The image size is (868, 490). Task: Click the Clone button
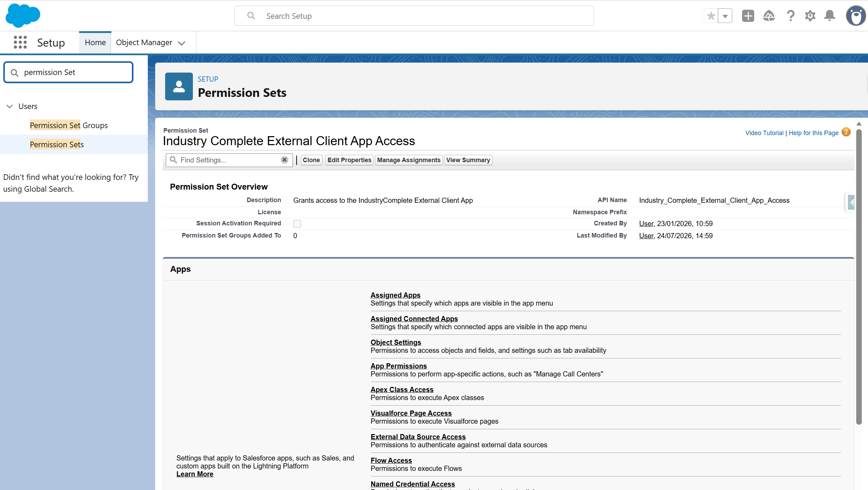coord(311,160)
